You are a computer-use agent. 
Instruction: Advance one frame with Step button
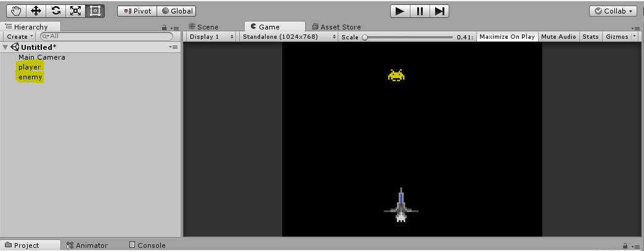439,11
